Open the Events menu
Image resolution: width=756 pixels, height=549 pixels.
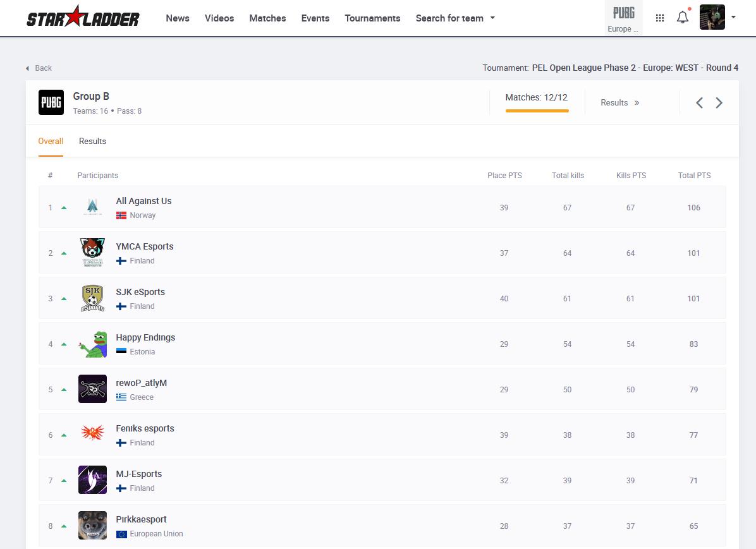(x=315, y=18)
